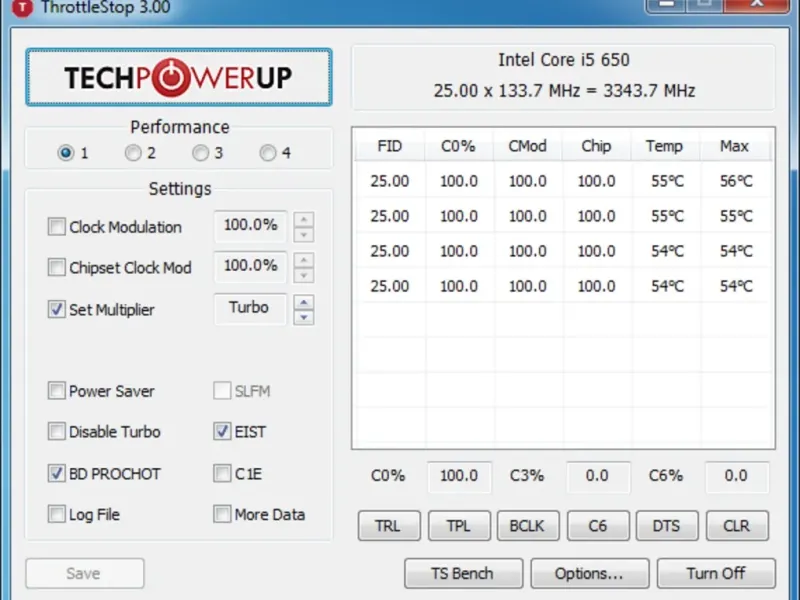800x600 pixels.
Task: Click the DTS button
Action: [x=667, y=526]
